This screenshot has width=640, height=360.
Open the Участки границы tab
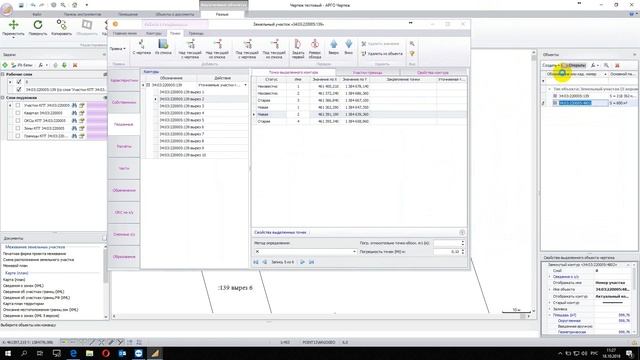[x=367, y=72]
